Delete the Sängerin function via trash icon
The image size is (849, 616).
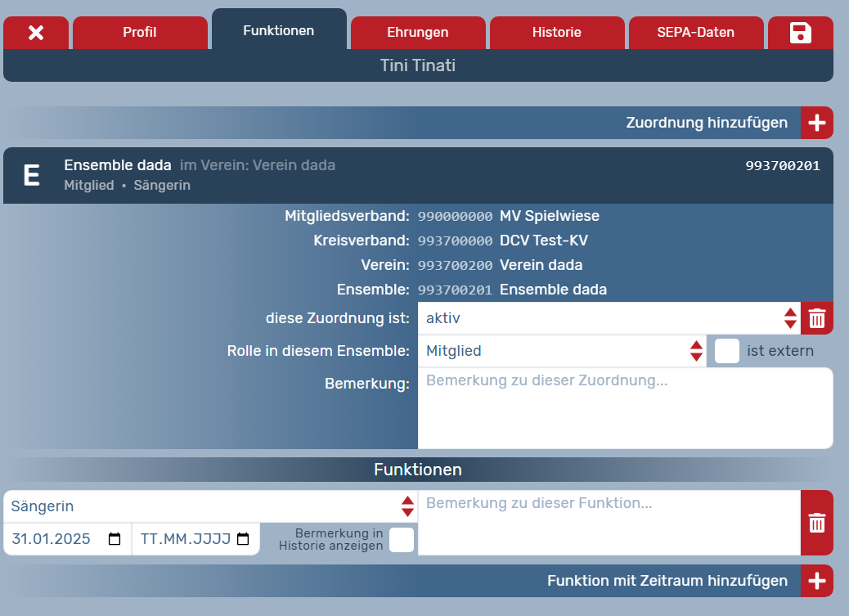[816, 523]
